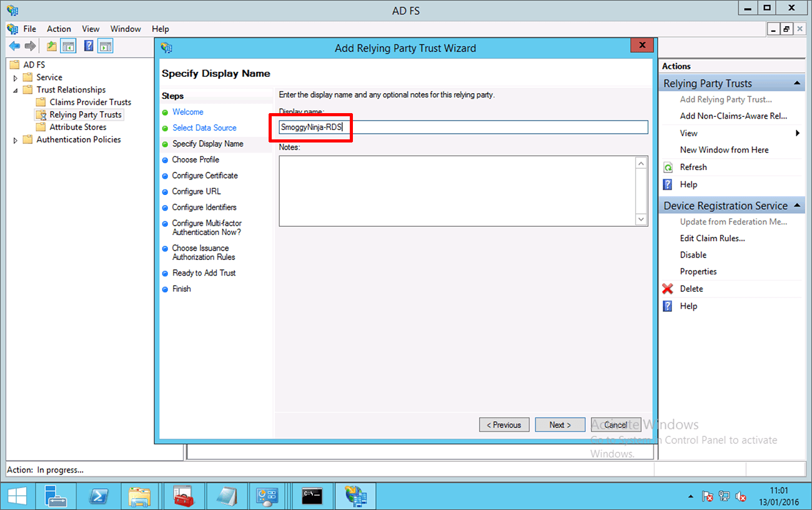Click the Choose Profile step text
The image size is (812, 510).
click(196, 159)
